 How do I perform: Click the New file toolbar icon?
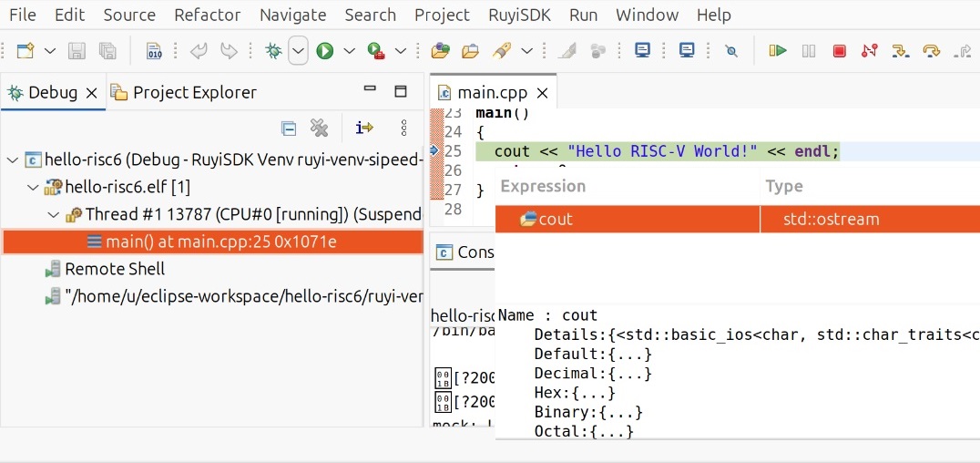click(x=25, y=51)
